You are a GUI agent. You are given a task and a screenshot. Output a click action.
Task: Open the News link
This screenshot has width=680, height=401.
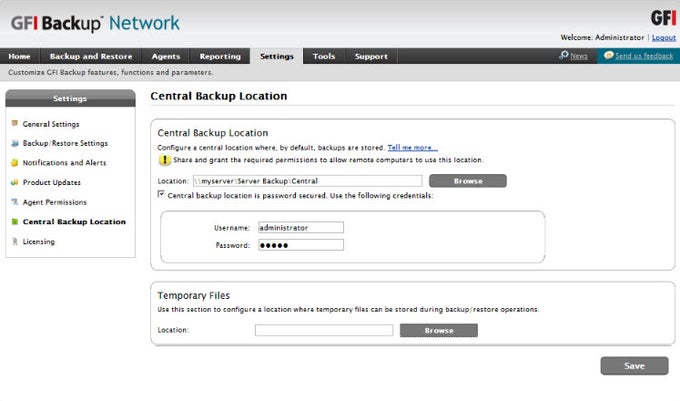click(579, 56)
